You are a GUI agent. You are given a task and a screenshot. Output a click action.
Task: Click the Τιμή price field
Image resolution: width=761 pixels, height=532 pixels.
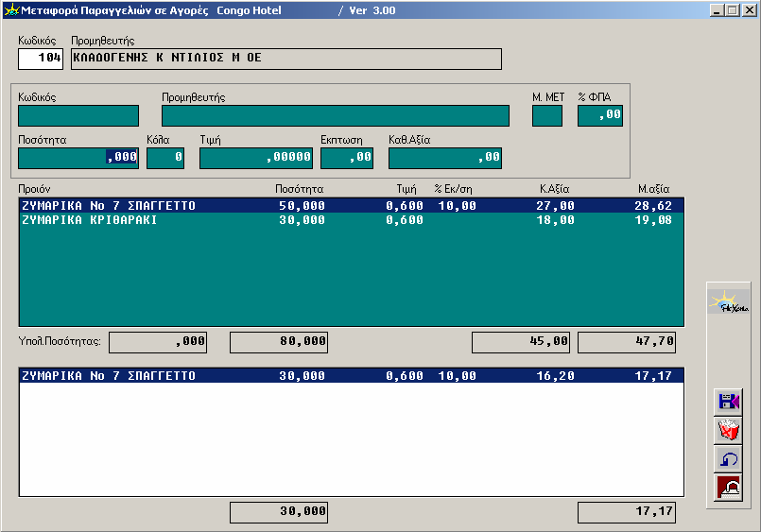[x=256, y=158]
